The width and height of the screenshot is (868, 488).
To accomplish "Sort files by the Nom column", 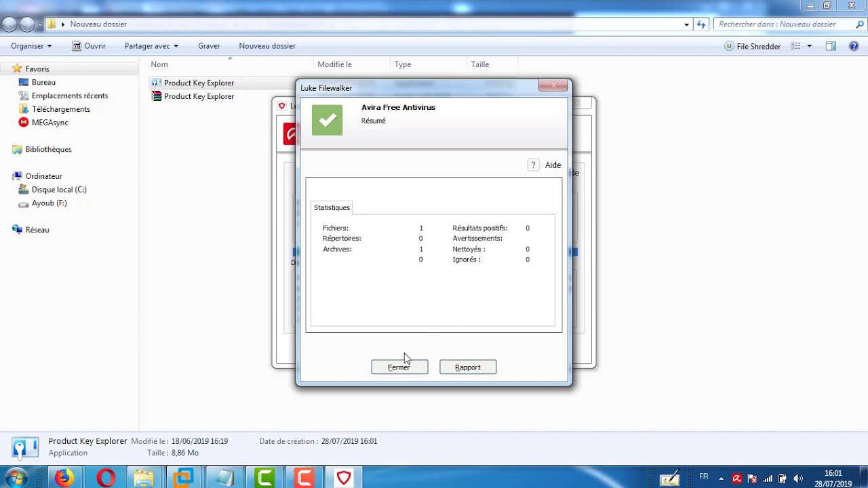I will pos(159,64).
